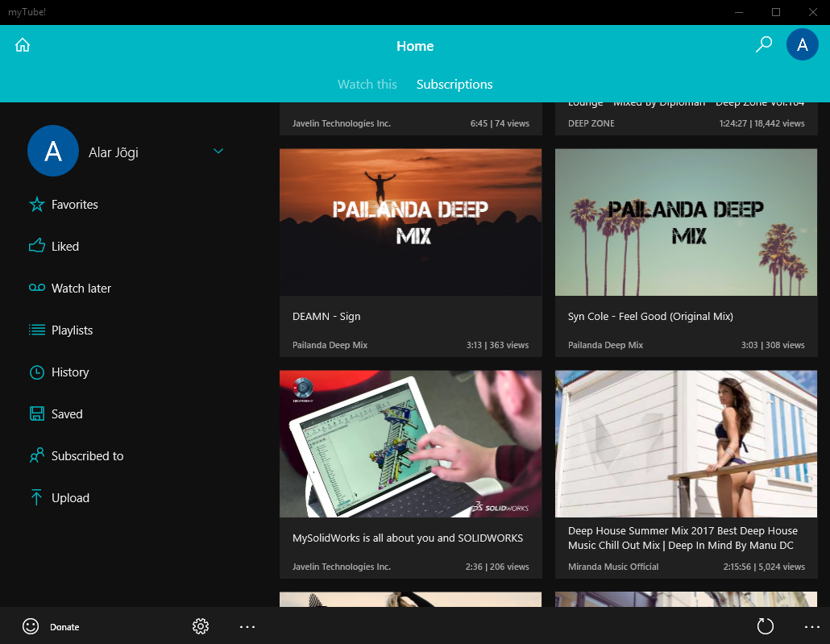This screenshot has width=830, height=644.
Task: Open left panel more options ellipsis
Action: (x=247, y=627)
